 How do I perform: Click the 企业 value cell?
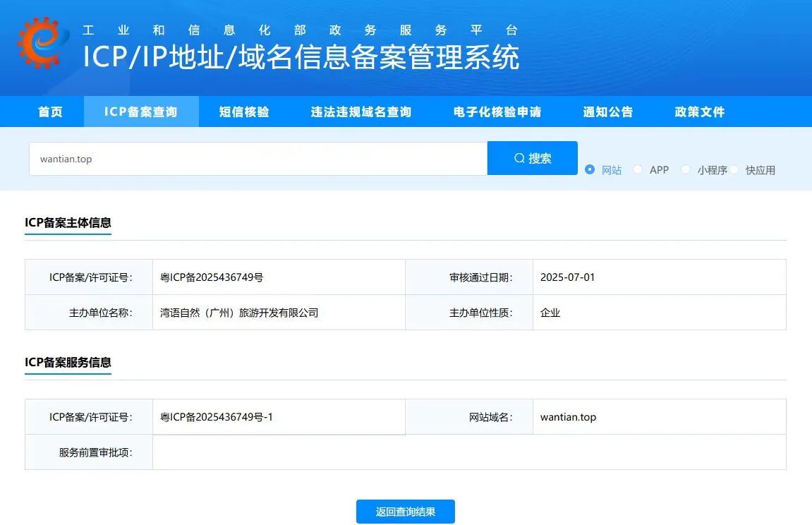[x=659, y=313]
